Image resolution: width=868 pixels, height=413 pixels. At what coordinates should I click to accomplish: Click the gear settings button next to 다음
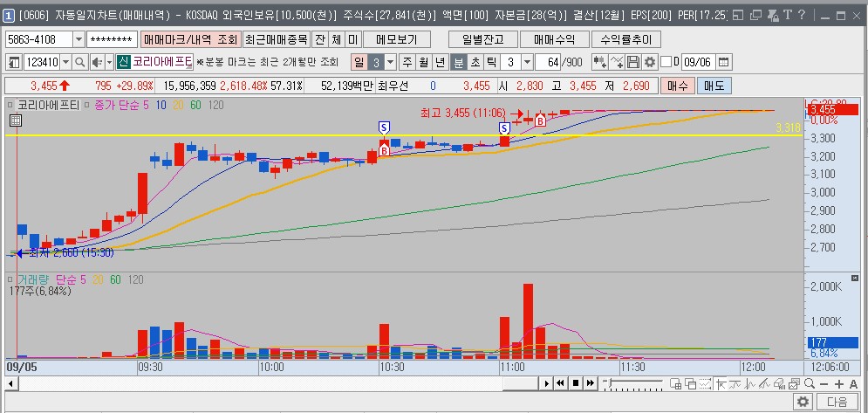(803, 402)
